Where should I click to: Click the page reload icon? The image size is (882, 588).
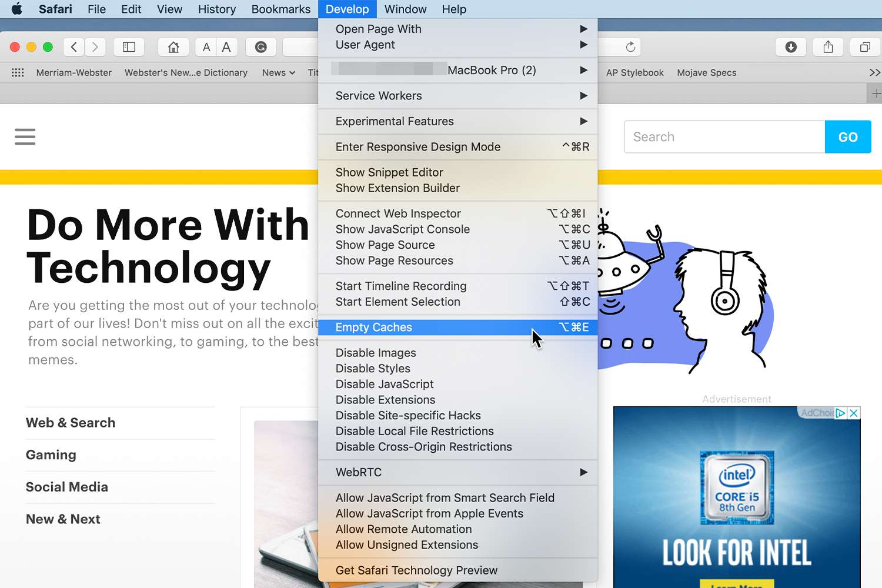630,47
